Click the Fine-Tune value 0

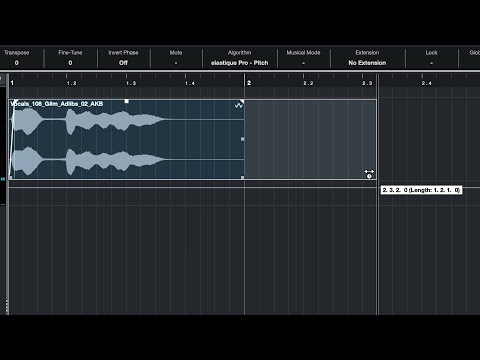pos(70,63)
